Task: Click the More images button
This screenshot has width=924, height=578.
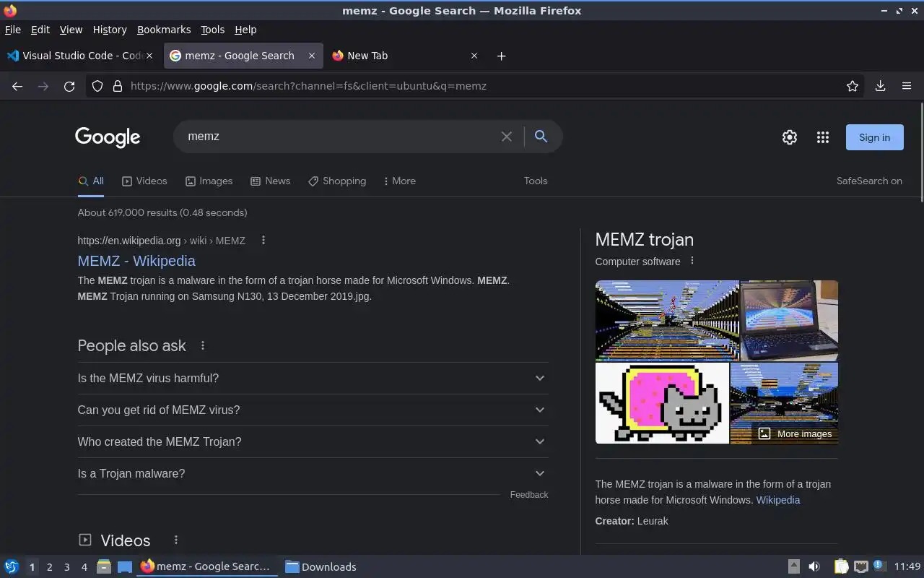Action: [795, 434]
